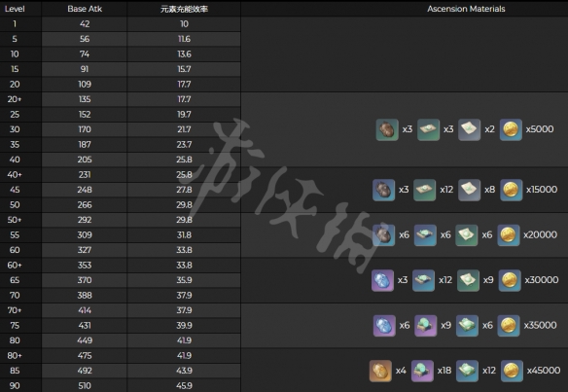
Task: Click the blue material icon labeled x12 beside x30000
Action: pos(423,280)
